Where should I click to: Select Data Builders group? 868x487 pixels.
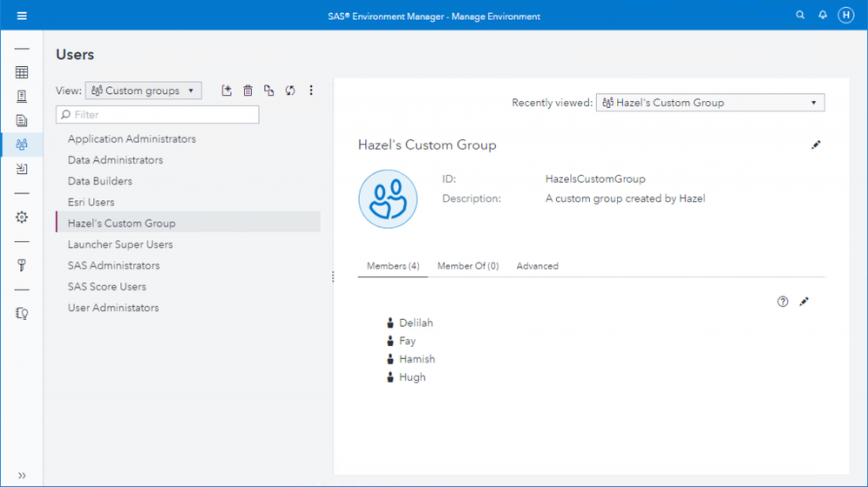[x=189, y=181]
